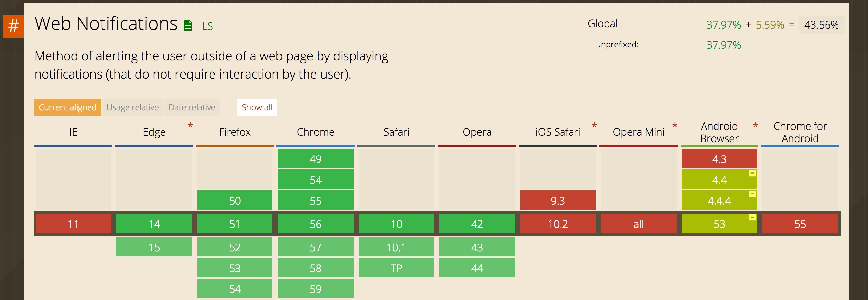Click the Web Notifications title

coord(106,24)
